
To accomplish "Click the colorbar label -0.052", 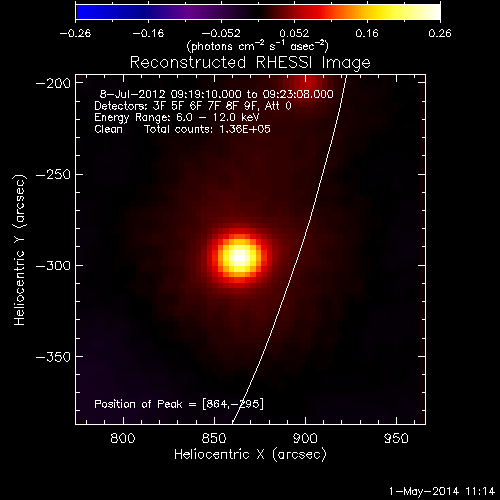I will [221, 33].
